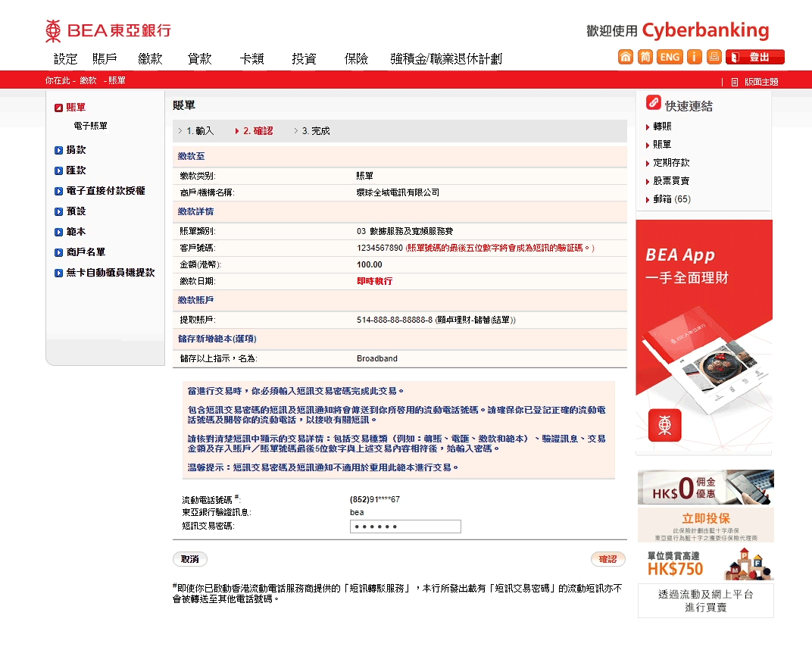
Task: Open the 保險 menu
Action: 356,59
